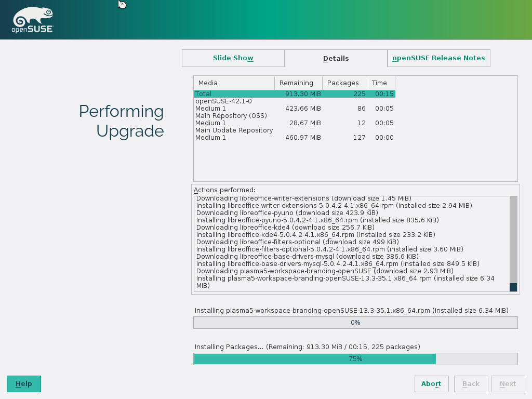Select the highlighted Total row

click(294, 94)
